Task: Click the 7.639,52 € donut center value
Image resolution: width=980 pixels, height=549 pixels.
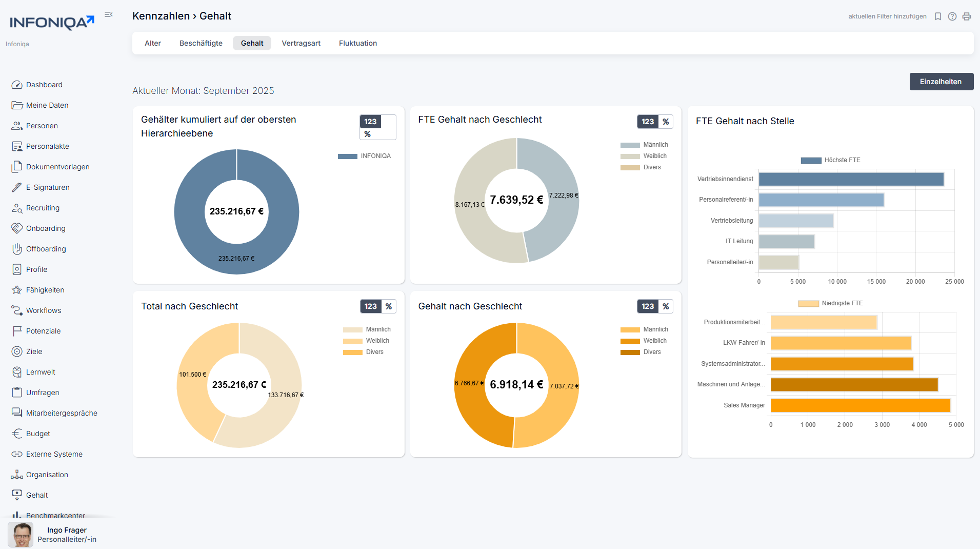Action: (x=516, y=200)
